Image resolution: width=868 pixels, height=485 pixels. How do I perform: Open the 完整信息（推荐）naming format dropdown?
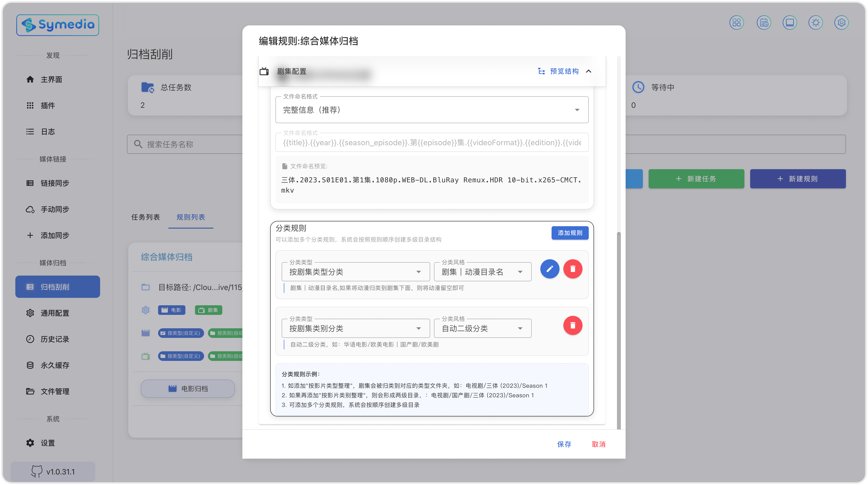(432, 110)
